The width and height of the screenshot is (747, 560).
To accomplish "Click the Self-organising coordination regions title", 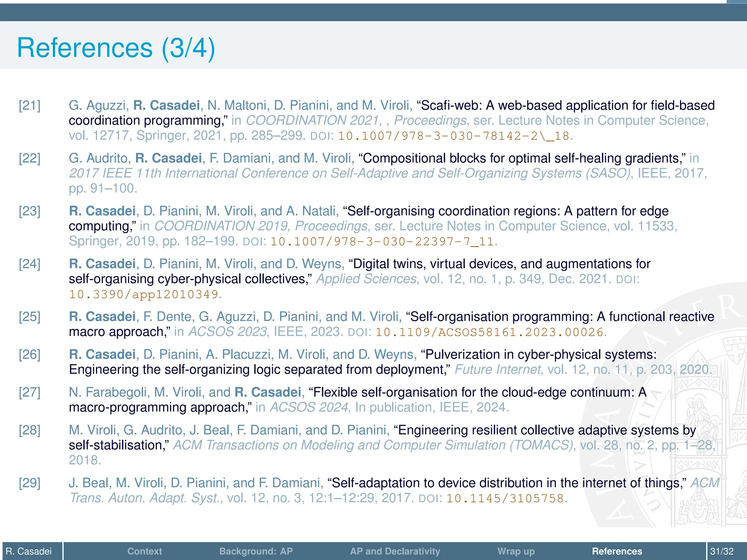I will (369, 218).
